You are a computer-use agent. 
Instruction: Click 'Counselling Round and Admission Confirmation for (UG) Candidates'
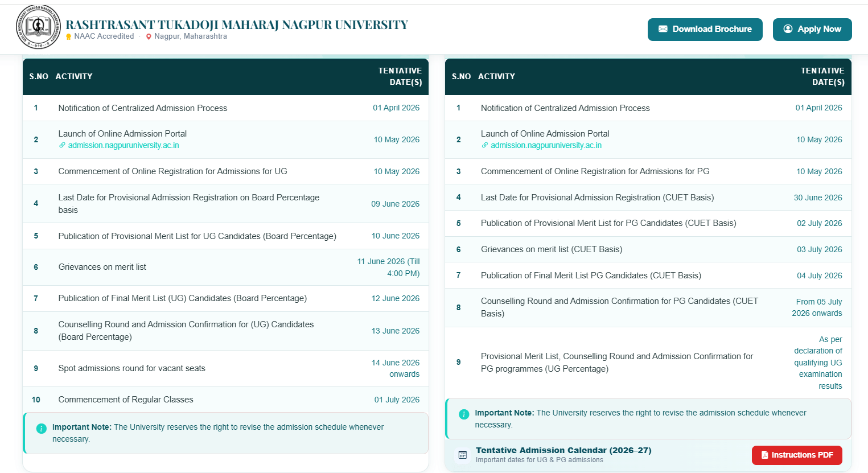(x=186, y=331)
